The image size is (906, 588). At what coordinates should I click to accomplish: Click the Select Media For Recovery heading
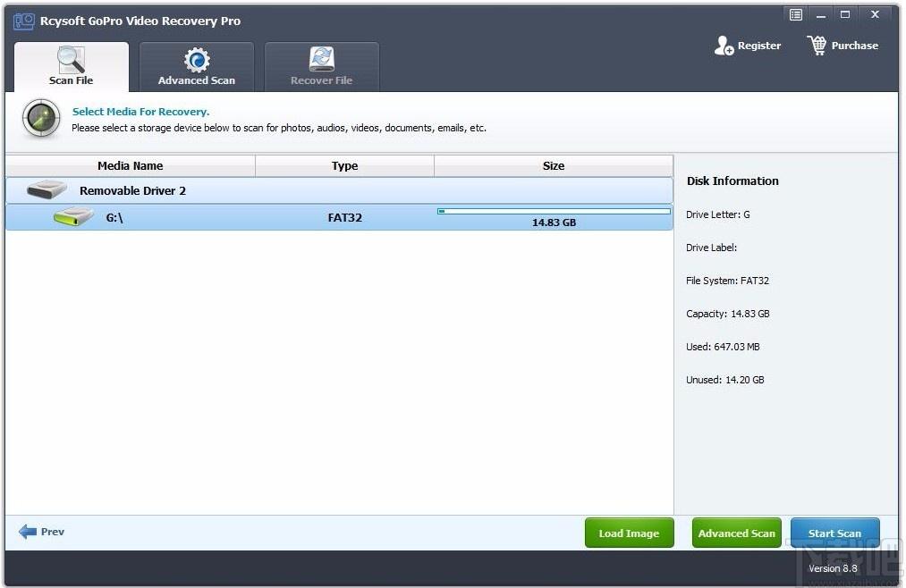point(141,112)
